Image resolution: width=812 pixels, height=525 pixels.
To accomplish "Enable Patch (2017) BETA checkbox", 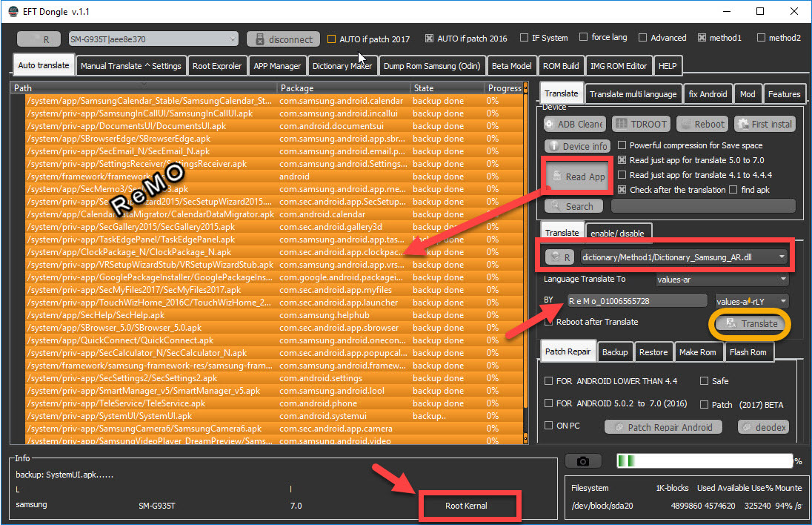I will (705, 405).
